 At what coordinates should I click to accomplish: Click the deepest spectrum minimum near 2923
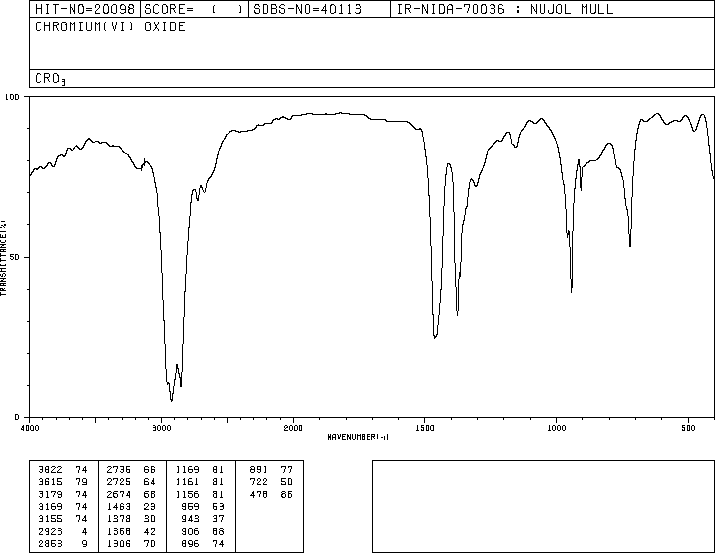171,400
